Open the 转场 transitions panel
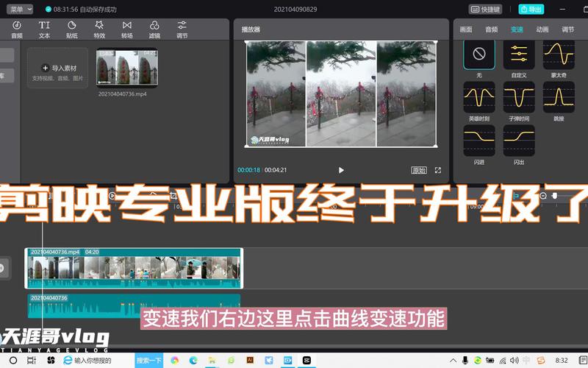 tap(127, 29)
